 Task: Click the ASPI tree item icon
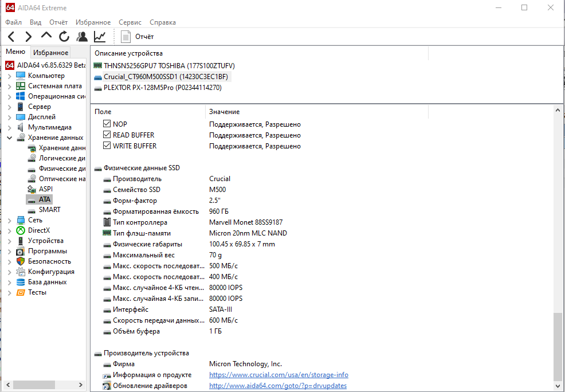pos(32,189)
